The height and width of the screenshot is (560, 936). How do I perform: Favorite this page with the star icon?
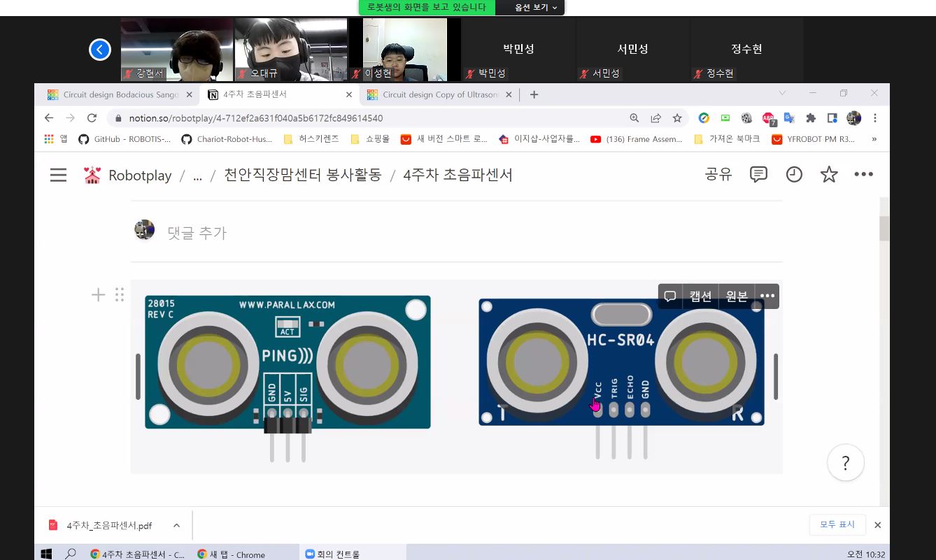coord(829,175)
